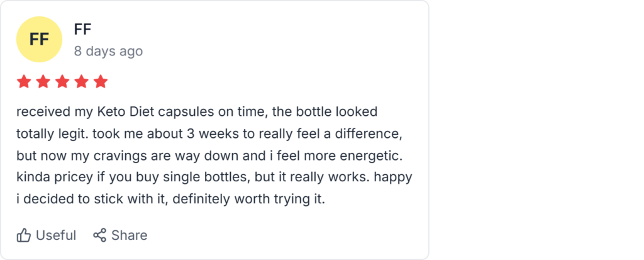Click the '8 days ago' timestamp

[x=108, y=51]
